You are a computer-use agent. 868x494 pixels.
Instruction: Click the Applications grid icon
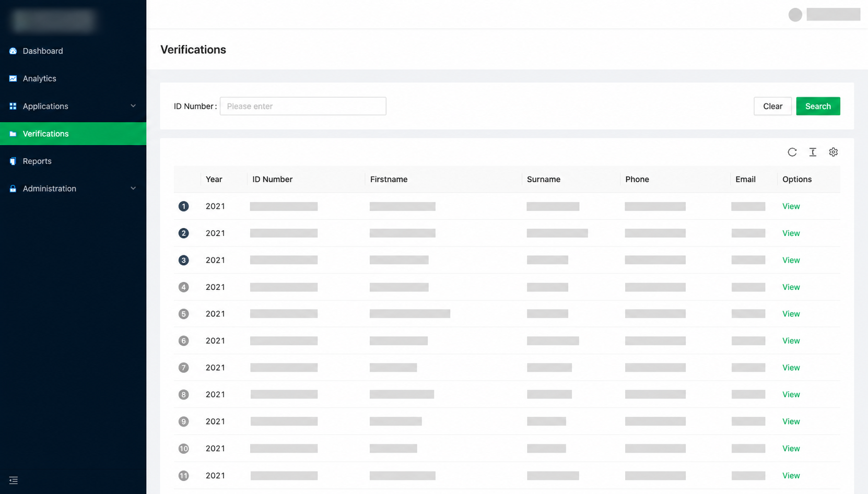pyautogui.click(x=13, y=107)
